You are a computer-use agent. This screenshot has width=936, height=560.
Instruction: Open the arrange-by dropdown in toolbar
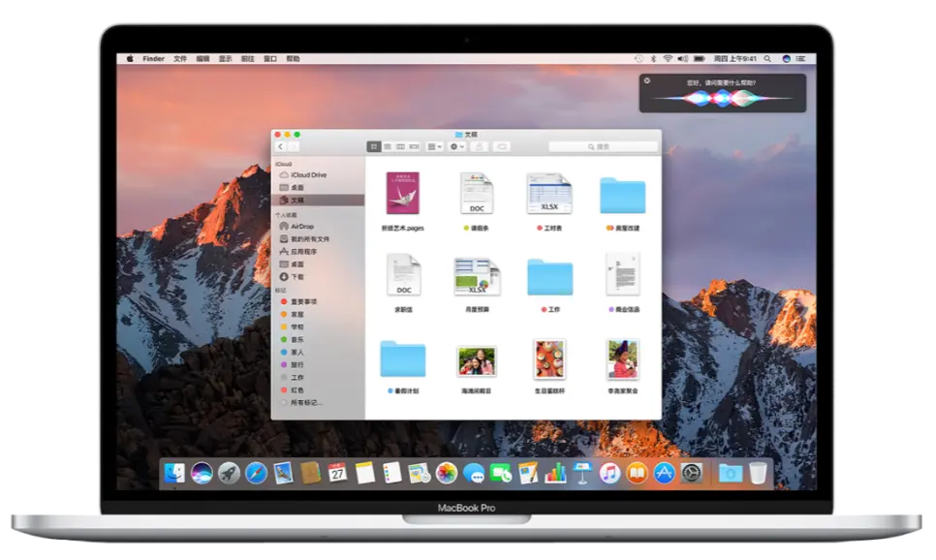[434, 146]
